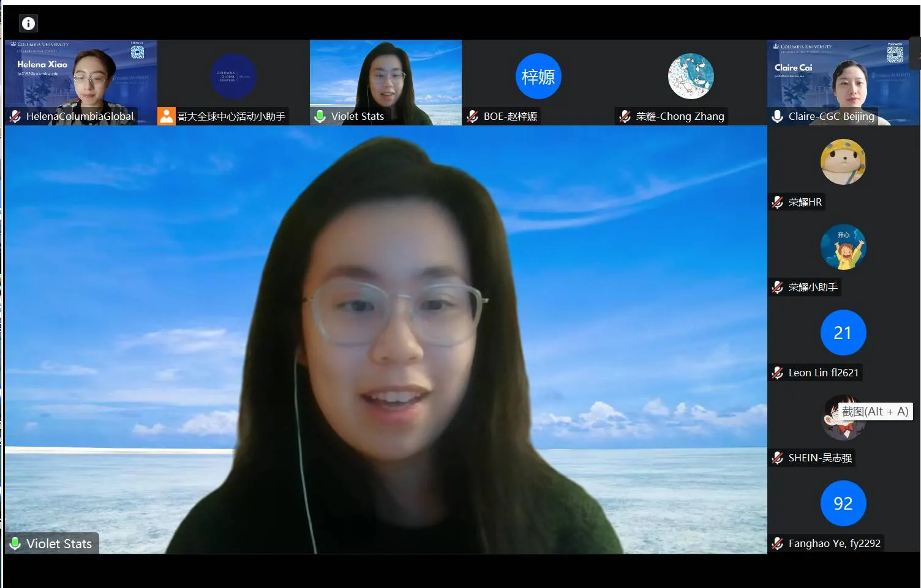This screenshot has height=588, width=921.
Task: Click the name label Leon Lin fl2621
Action: coord(823,373)
